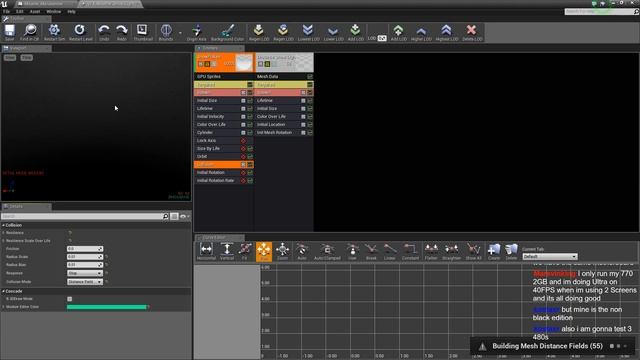640x360 pixels.
Task: Collapse the Cascade section in Details
Action: click(4, 291)
